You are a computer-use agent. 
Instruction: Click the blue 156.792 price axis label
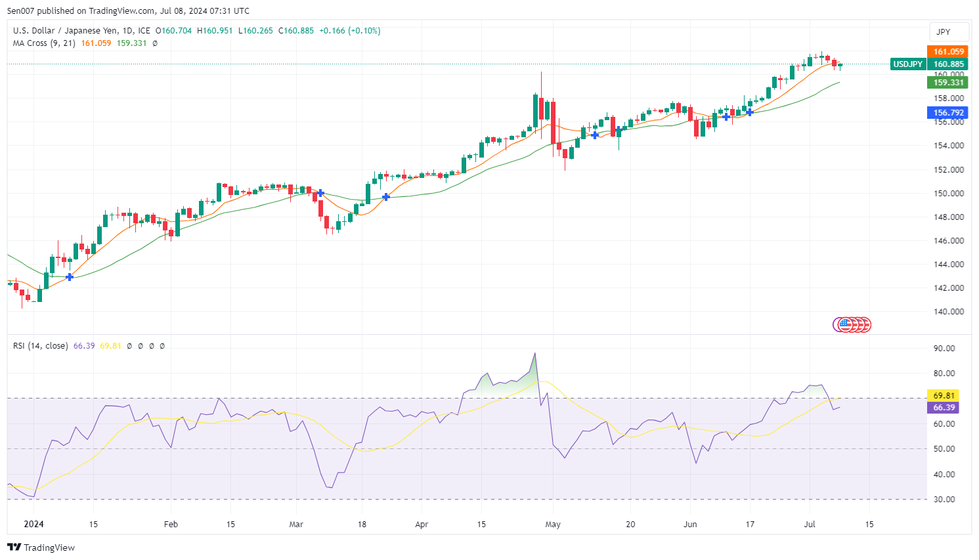pyautogui.click(x=949, y=113)
